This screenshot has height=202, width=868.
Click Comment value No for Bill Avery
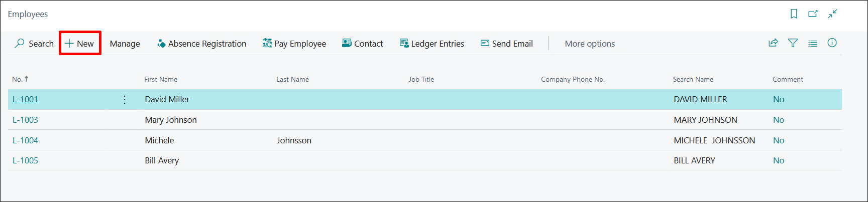point(778,160)
